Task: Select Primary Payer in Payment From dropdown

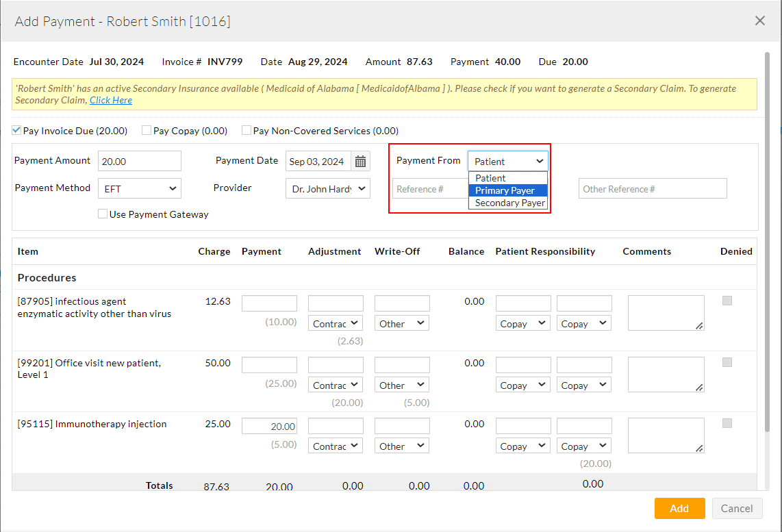Action: coord(507,190)
